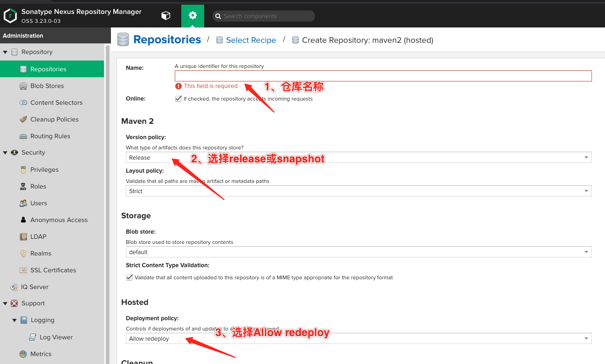Collapse the Security section in the sidebar
The height and width of the screenshot is (364, 605).
pos(5,152)
